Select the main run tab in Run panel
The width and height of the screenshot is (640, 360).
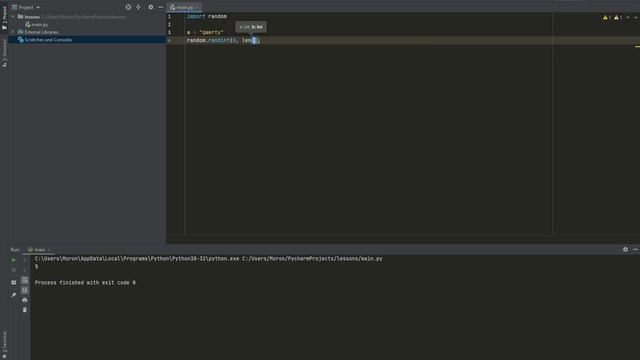(39, 249)
